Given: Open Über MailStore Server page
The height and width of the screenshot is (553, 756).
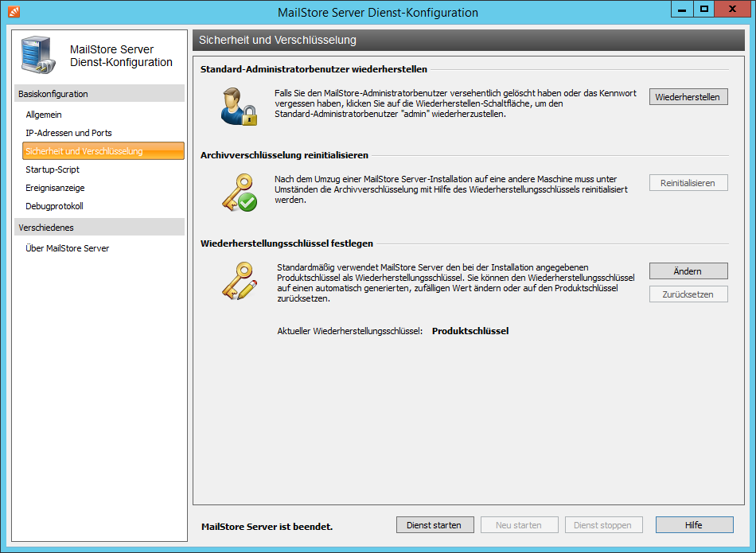Looking at the screenshot, I should (68, 248).
